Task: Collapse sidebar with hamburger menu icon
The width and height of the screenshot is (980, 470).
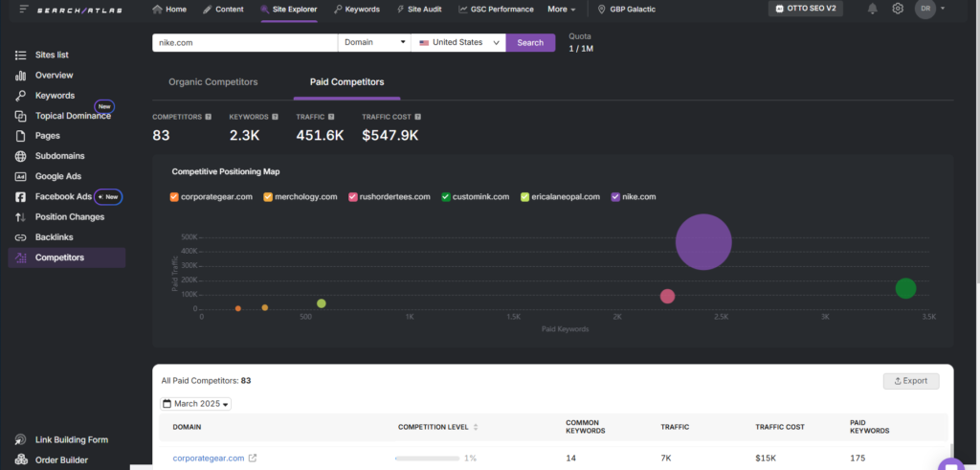Action: [x=24, y=10]
